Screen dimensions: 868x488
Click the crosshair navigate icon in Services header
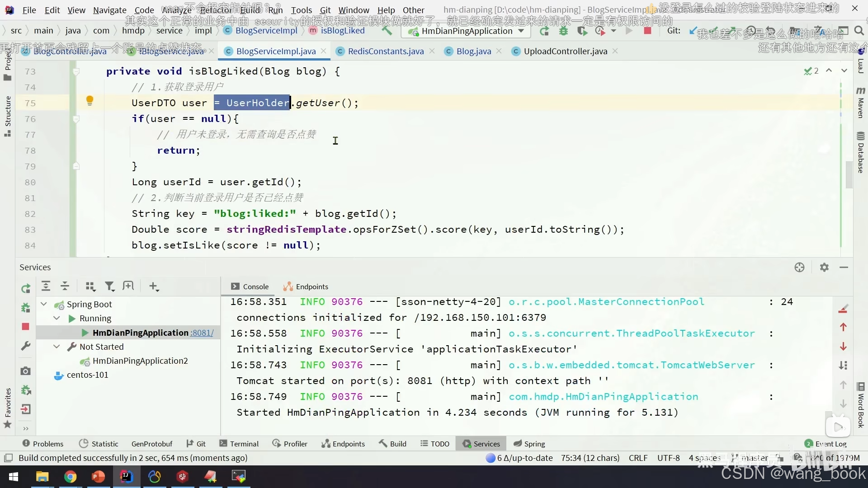(799, 267)
